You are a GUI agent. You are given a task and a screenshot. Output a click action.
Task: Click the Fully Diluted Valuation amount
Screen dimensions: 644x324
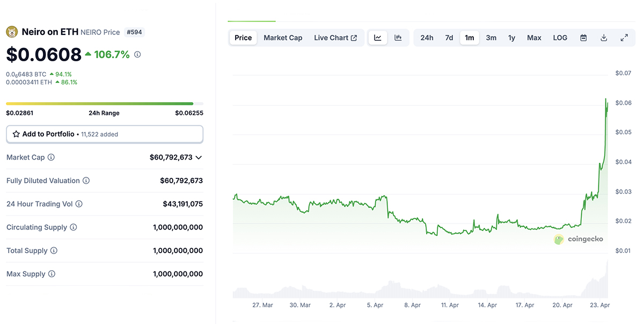tap(181, 181)
